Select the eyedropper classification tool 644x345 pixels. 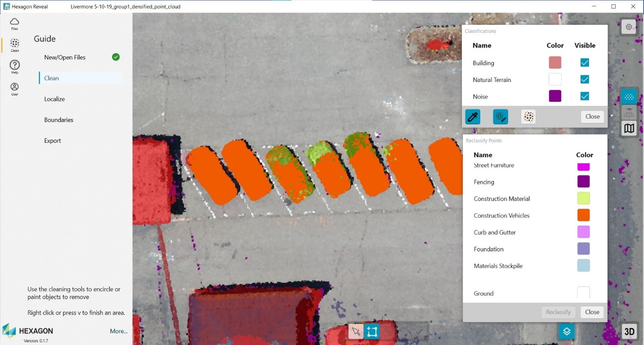point(473,117)
